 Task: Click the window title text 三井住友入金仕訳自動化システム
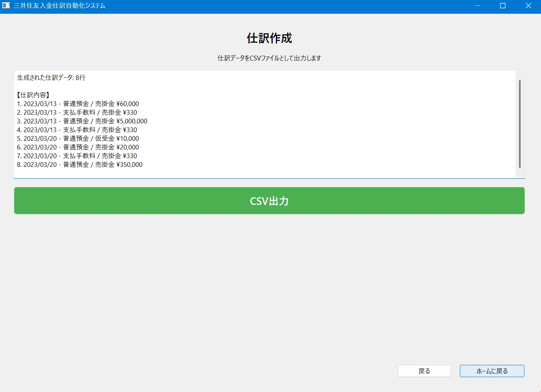pyautogui.click(x=59, y=6)
